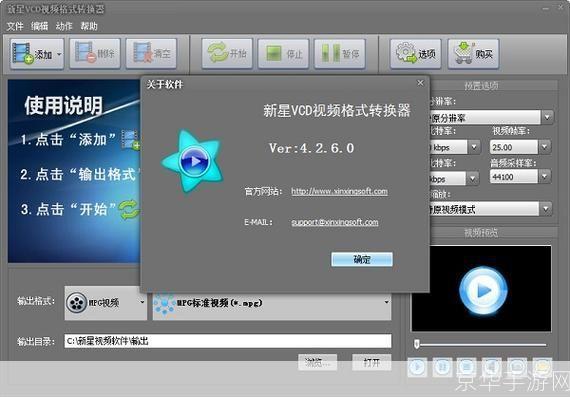Expand the 分辨率 (resolution) dropdown
The height and width of the screenshot is (397, 570).
click(x=547, y=117)
